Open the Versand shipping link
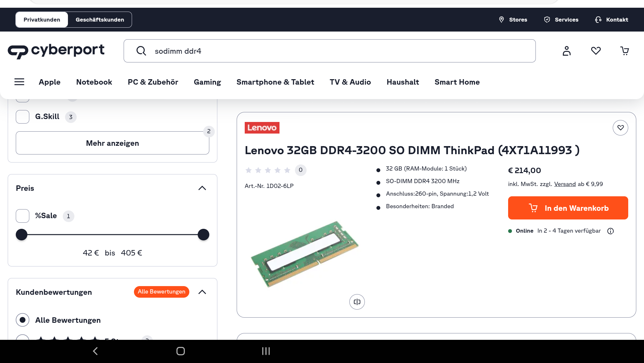Screen dimensions: 644x363 (565, 184)
